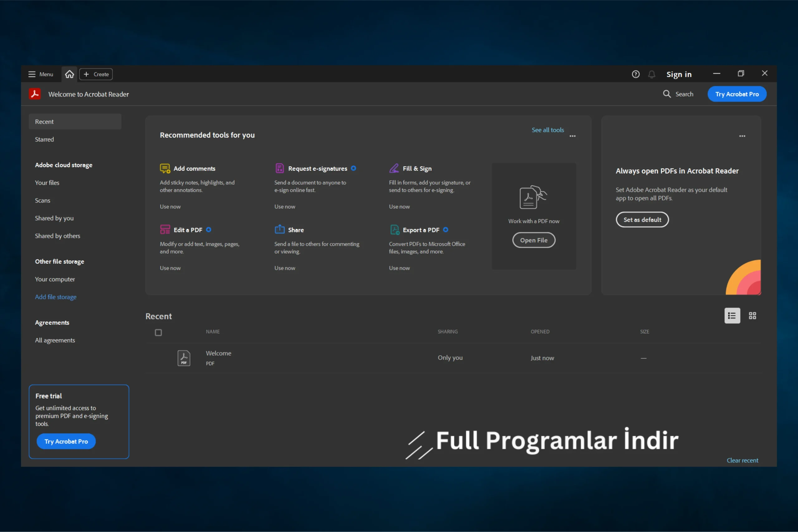Screen dimensions: 798x532
Task: Click the Edit a PDF icon
Action: pyautogui.click(x=165, y=230)
